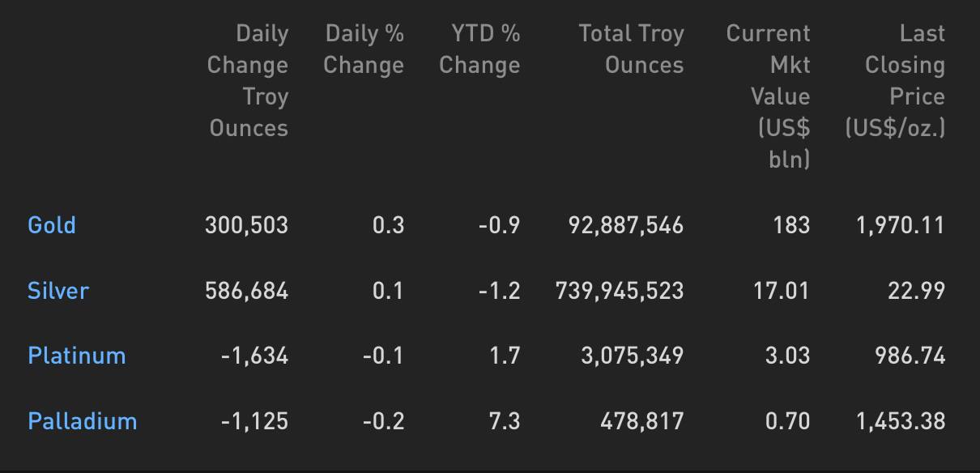Image resolution: width=980 pixels, height=473 pixels.
Task: Open the Platinum link
Action: tap(77, 356)
